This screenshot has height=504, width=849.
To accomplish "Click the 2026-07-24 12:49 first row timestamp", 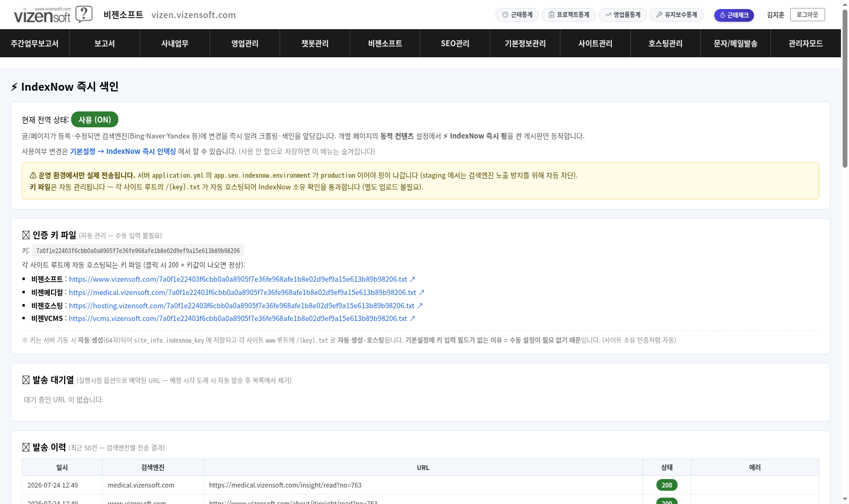I will (x=53, y=485).
